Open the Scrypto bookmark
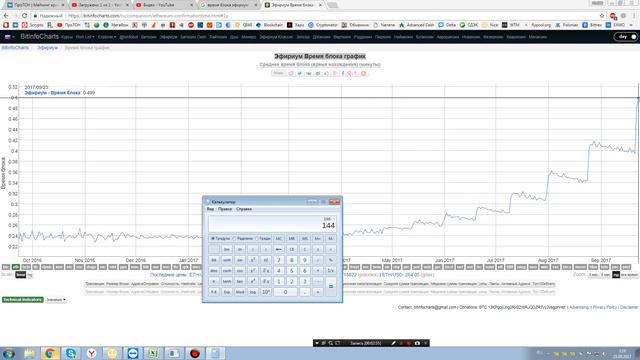Viewport: 640px width, 360px height. point(33,25)
